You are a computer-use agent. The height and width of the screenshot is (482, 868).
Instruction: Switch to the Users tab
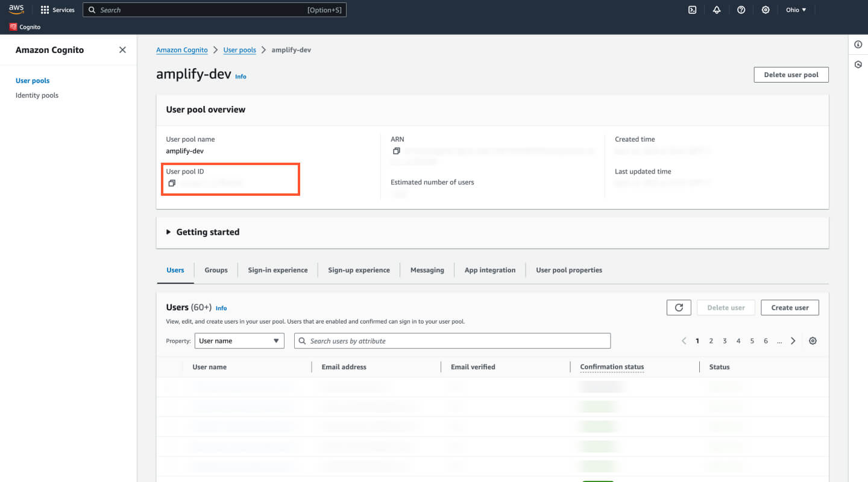pos(175,270)
